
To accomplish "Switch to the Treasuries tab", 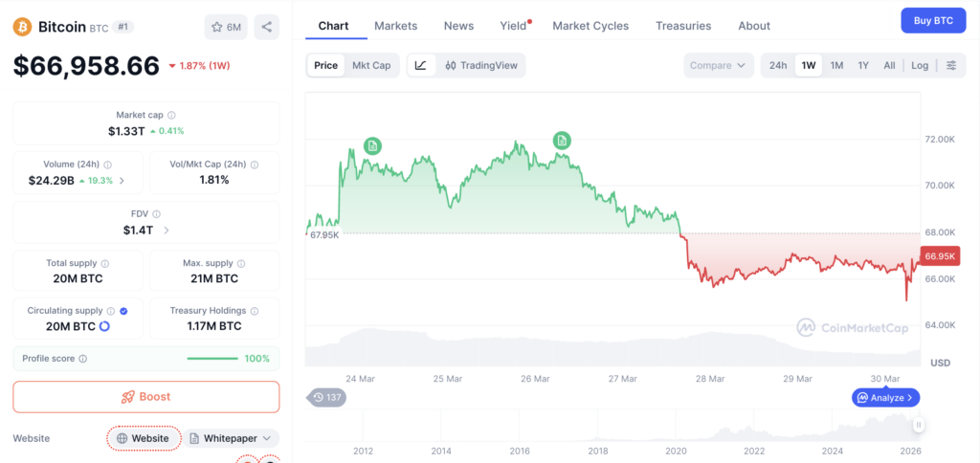I will tap(683, 26).
